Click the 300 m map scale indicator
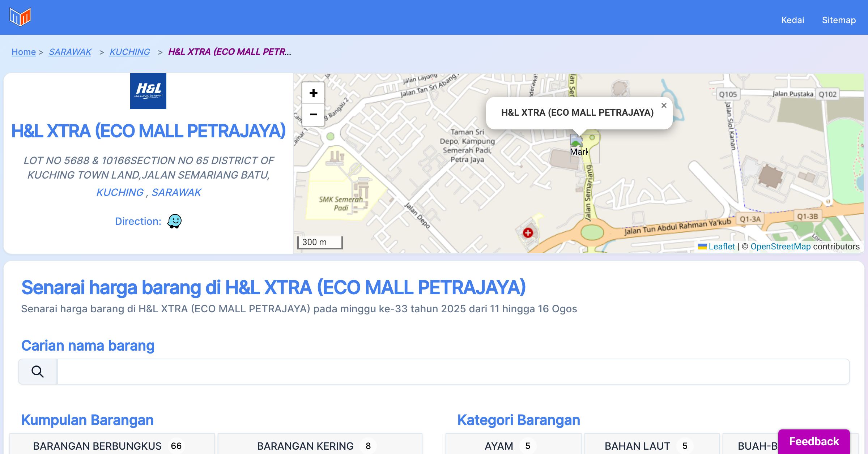 tap(320, 242)
